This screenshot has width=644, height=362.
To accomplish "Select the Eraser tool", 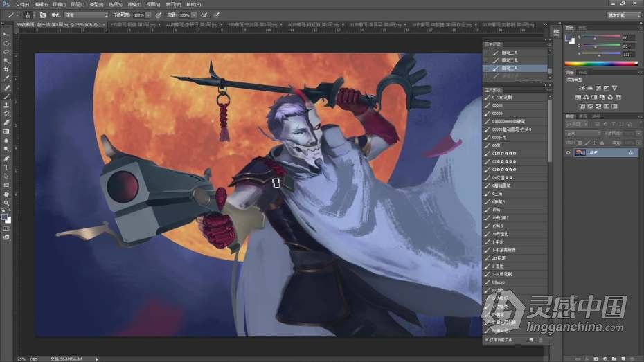I will 6,123.
